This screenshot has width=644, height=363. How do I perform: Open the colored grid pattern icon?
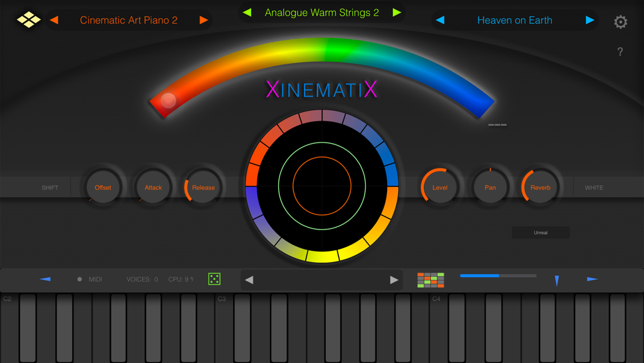click(x=430, y=280)
